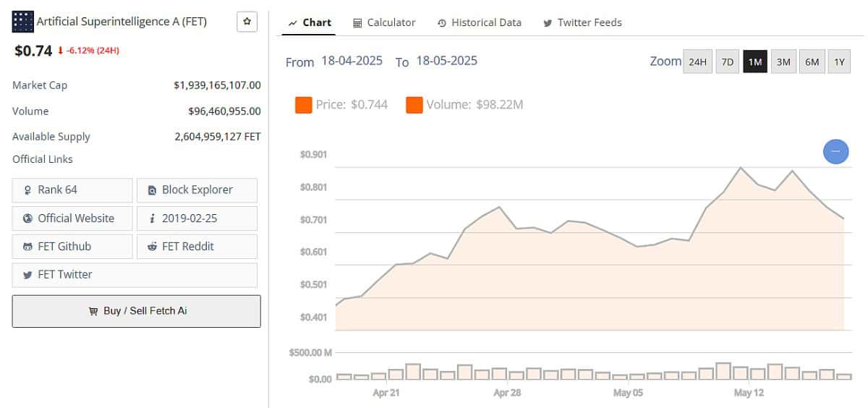Click the Volume value $96,460,955.00
868x408 pixels.
(x=224, y=111)
